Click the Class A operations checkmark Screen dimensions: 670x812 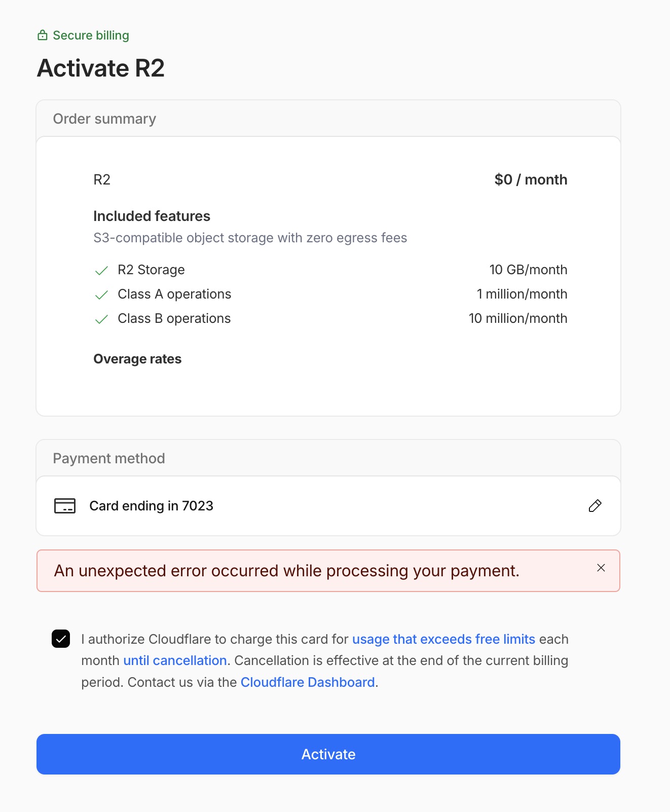101,295
